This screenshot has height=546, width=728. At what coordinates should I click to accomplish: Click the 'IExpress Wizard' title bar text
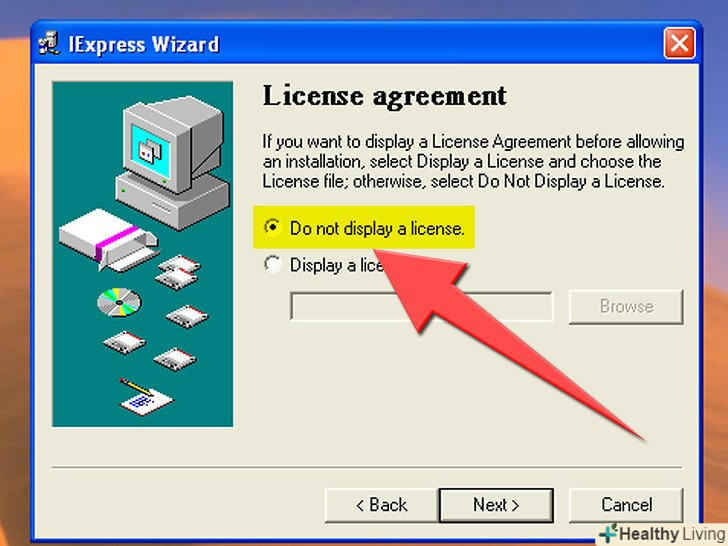pyautogui.click(x=143, y=45)
